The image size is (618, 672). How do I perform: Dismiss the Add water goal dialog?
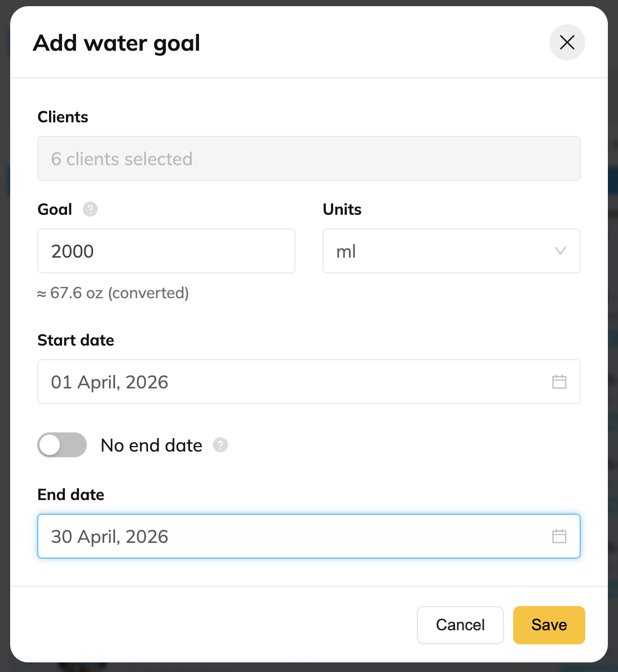click(567, 42)
